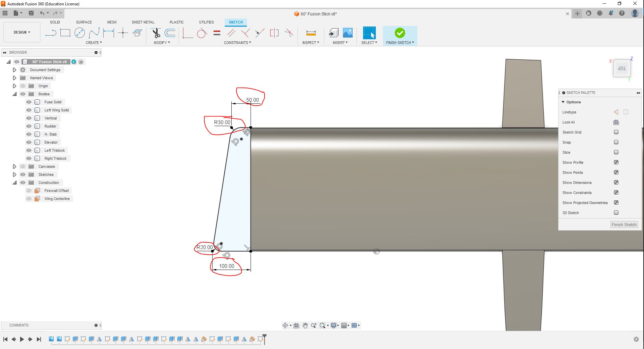Apply the Equal constraint icon

coord(217,33)
